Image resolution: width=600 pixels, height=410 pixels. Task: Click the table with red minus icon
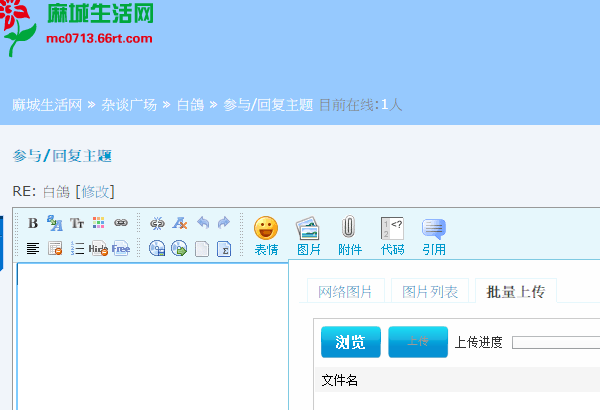(x=55, y=248)
